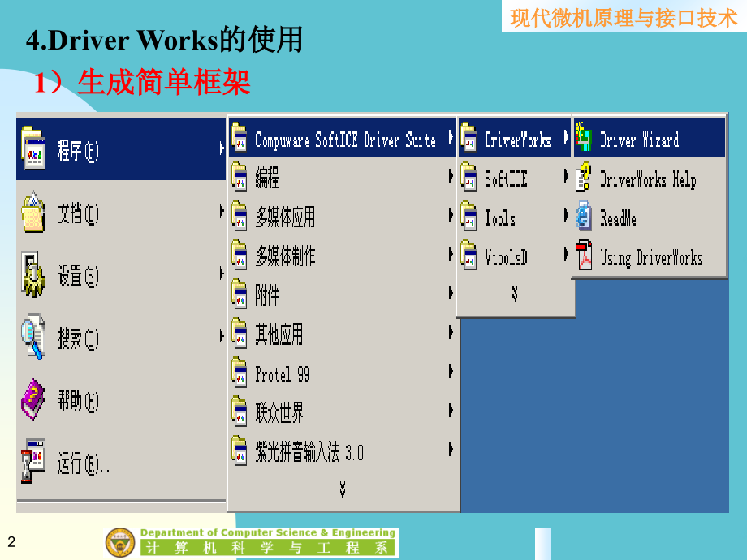The width and height of the screenshot is (747, 560).
Task: Open the 设置(S) Start menu entry
Action: point(121,275)
